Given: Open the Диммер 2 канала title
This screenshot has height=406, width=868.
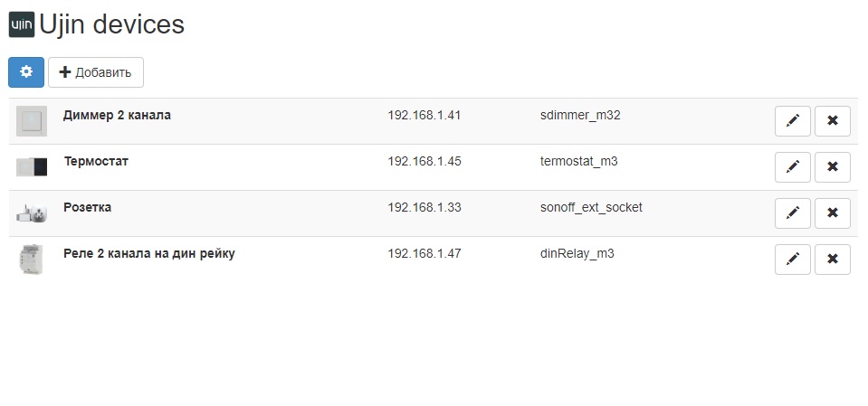Looking at the screenshot, I should pos(117,116).
